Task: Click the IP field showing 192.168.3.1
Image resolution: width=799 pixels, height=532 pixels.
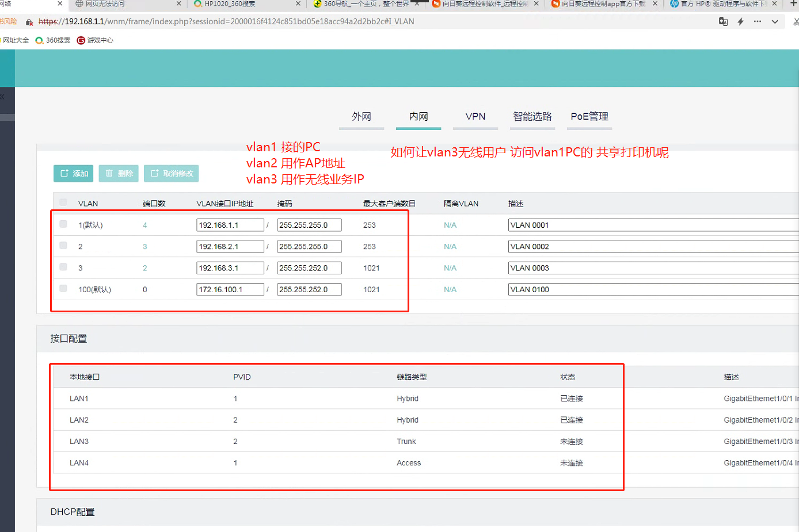Action: [x=230, y=268]
